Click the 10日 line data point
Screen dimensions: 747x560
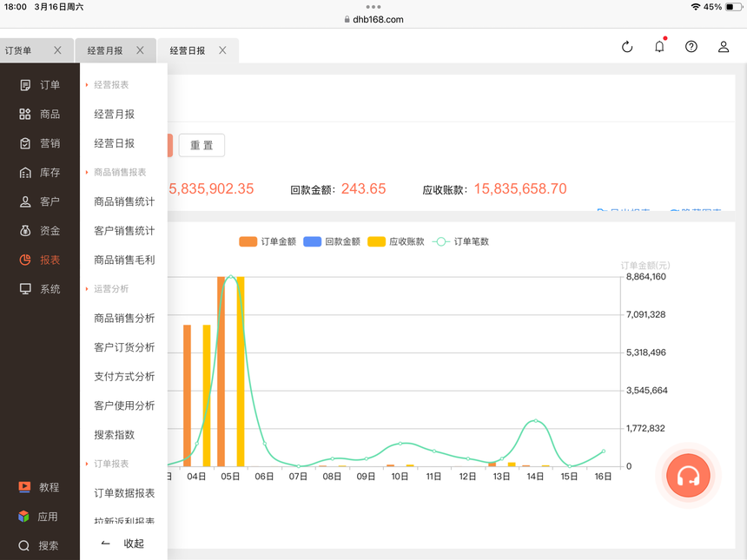pyautogui.click(x=400, y=444)
